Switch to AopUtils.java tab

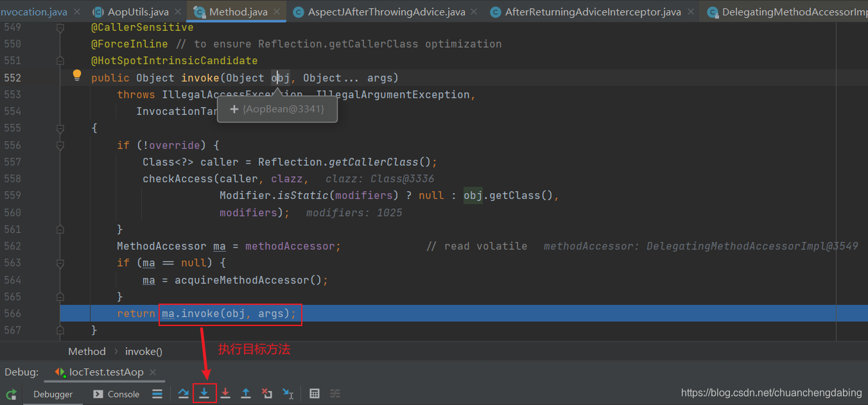coord(137,12)
